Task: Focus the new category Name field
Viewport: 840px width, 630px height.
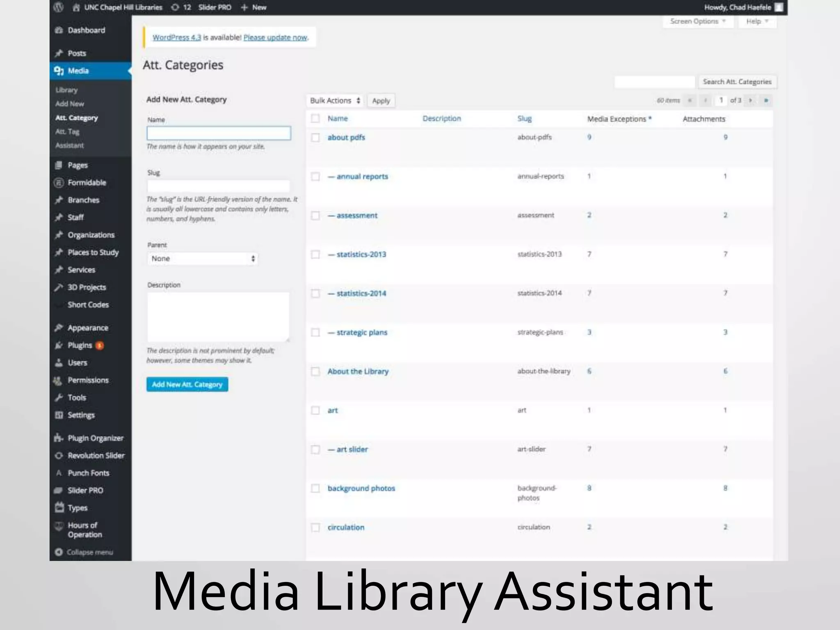Action: (219, 133)
